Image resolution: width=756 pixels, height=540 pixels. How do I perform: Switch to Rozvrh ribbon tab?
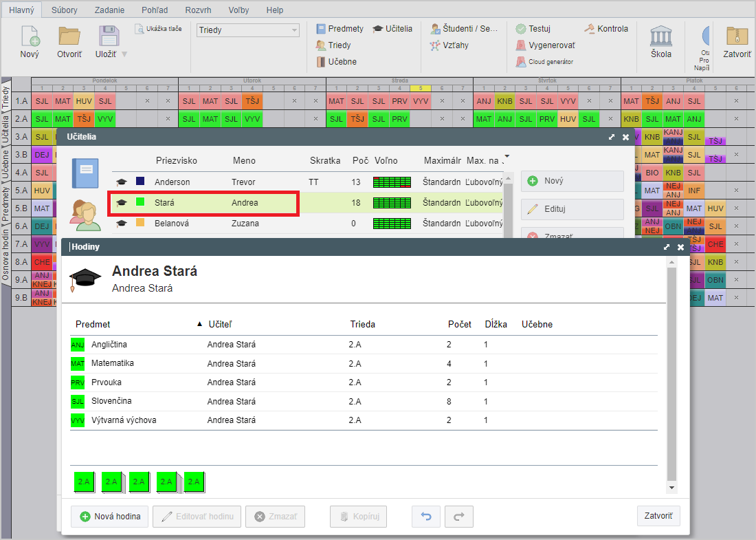pos(198,10)
